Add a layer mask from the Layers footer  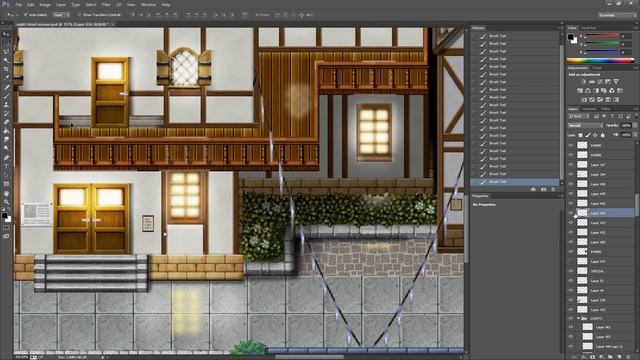592,357
